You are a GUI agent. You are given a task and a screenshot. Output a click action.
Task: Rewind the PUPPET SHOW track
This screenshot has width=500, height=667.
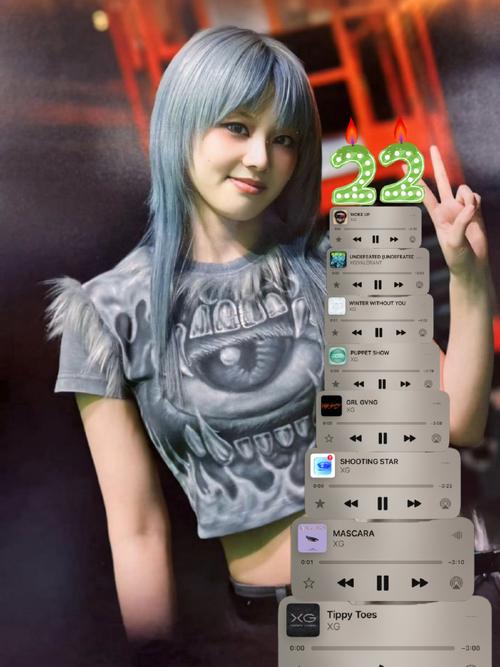(359, 384)
